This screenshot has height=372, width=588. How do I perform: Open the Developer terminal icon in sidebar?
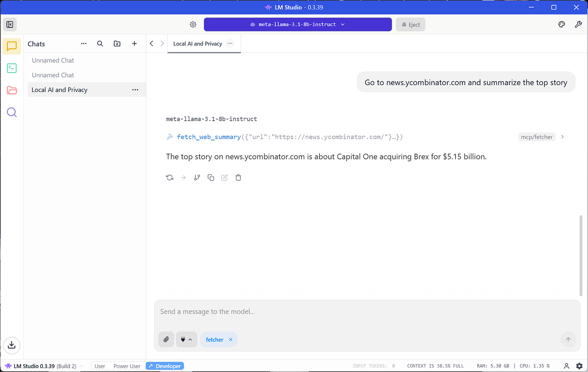coord(12,68)
